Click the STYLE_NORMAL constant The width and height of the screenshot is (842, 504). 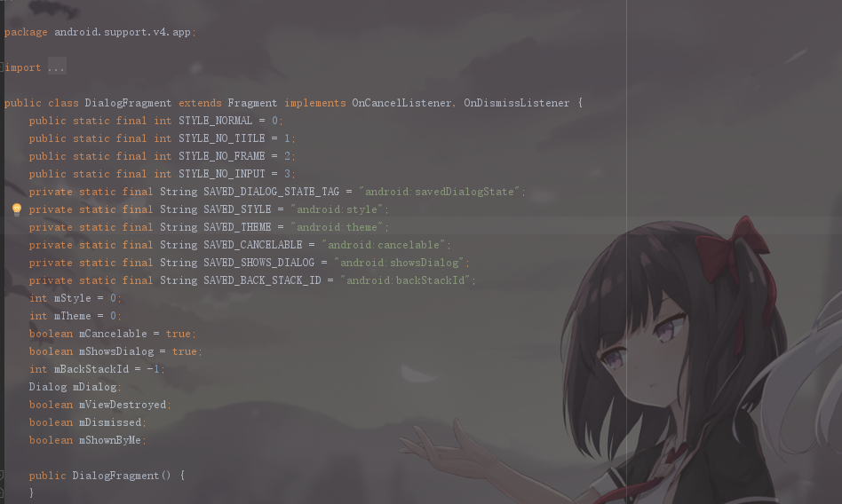point(215,121)
